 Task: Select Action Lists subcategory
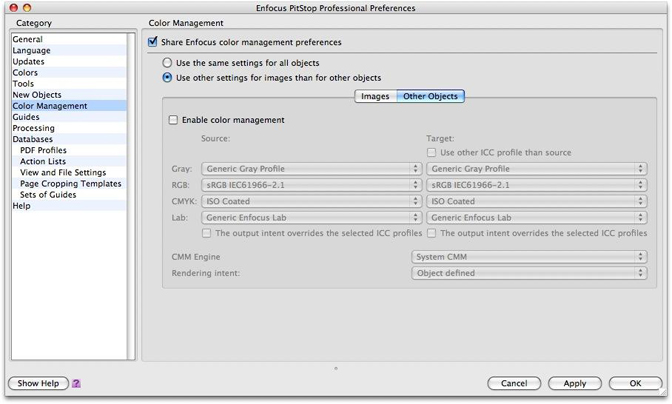pyautogui.click(x=69, y=162)
